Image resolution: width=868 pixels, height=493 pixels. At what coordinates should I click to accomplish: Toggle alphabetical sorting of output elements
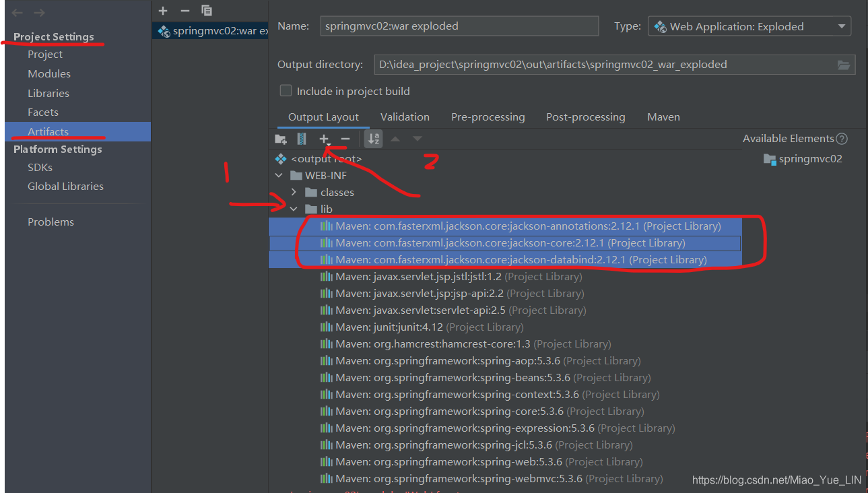[373, 139]
